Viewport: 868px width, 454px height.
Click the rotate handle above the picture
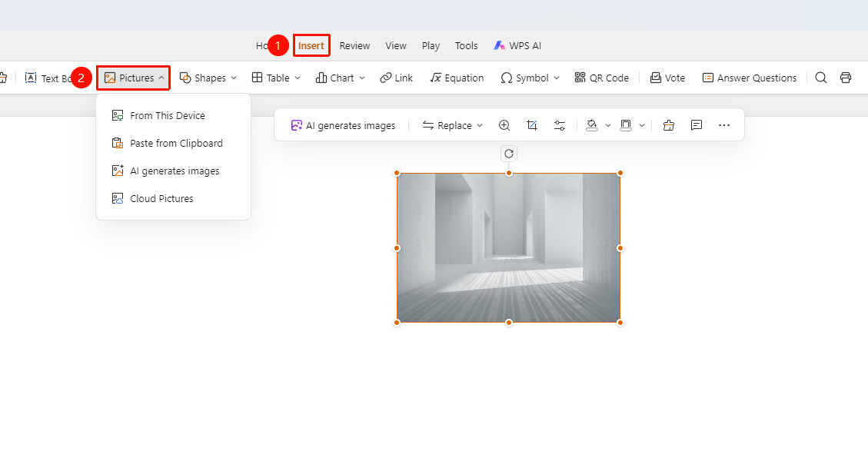[509, 154]
